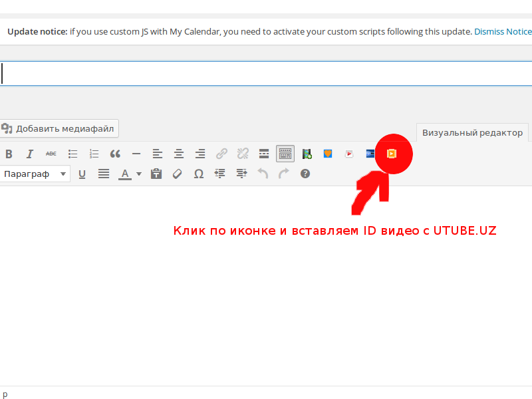Apply text color with A icon
This screenshot has width=532, height=399.
pos(125,174)
